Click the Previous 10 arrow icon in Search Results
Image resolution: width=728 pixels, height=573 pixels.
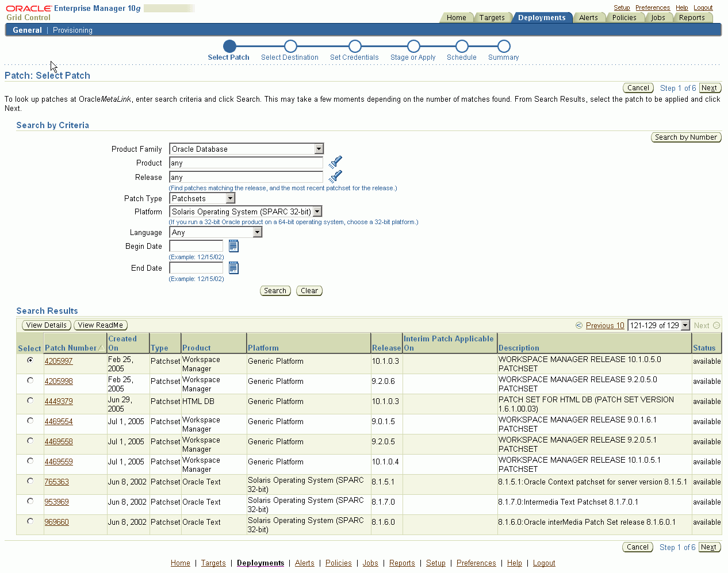578,325
